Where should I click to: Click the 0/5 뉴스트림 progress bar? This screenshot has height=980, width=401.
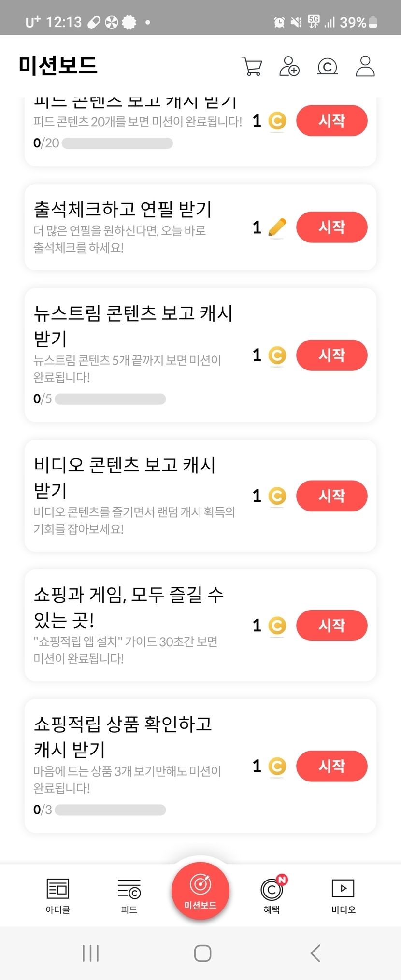(110, 399)
